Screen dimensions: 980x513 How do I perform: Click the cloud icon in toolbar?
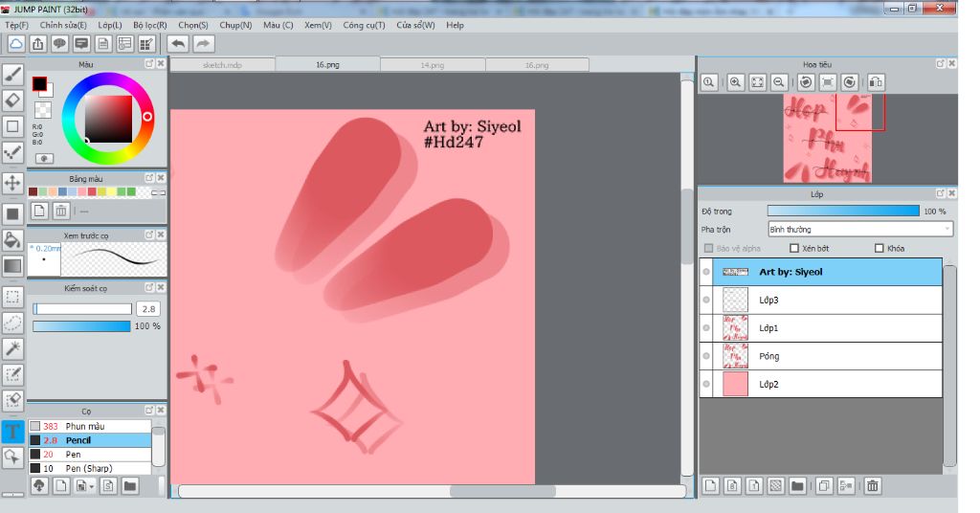click(16, 44)
